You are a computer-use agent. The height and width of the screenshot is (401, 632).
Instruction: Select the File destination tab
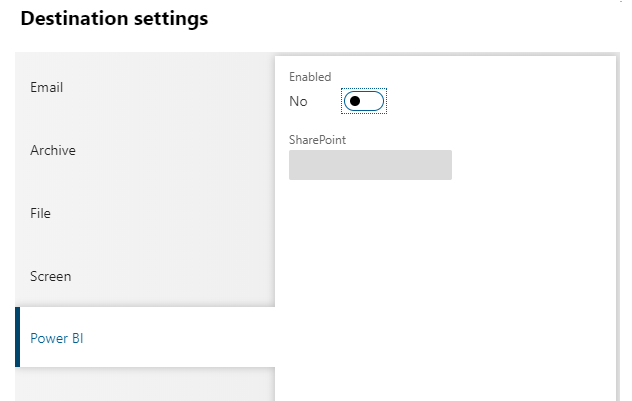tap(145, 213)
